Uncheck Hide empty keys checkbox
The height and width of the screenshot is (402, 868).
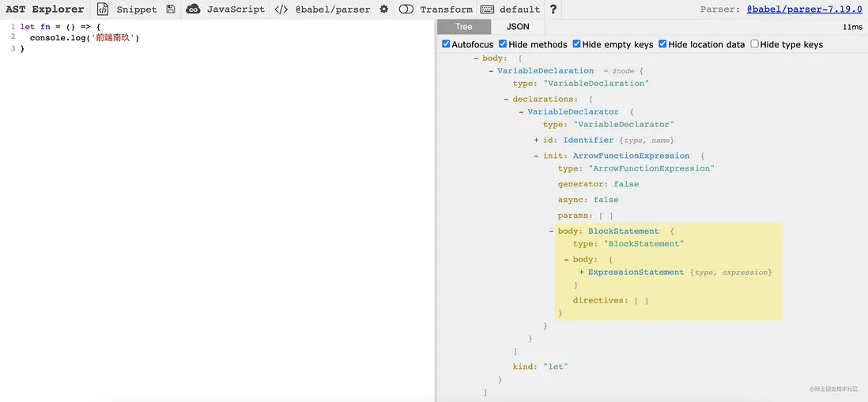tap(576, 44)
